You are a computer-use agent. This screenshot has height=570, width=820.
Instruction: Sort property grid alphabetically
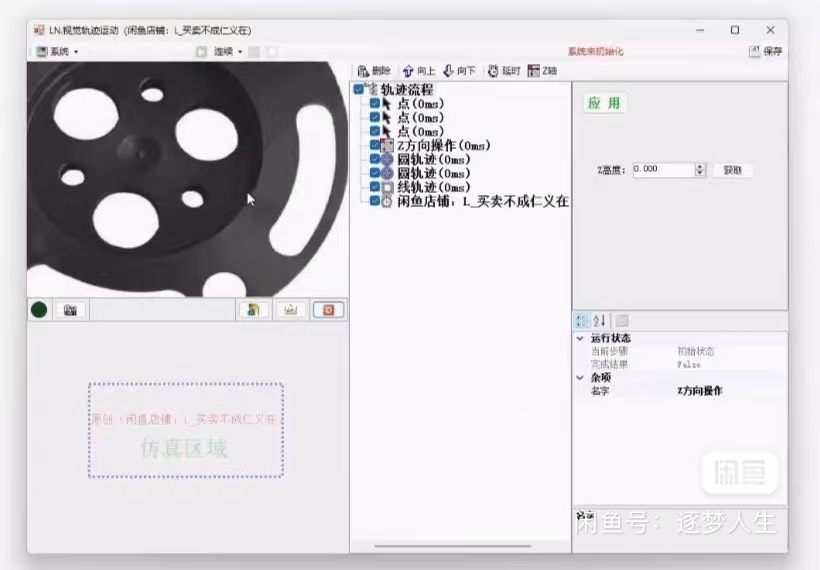(599, 321)
